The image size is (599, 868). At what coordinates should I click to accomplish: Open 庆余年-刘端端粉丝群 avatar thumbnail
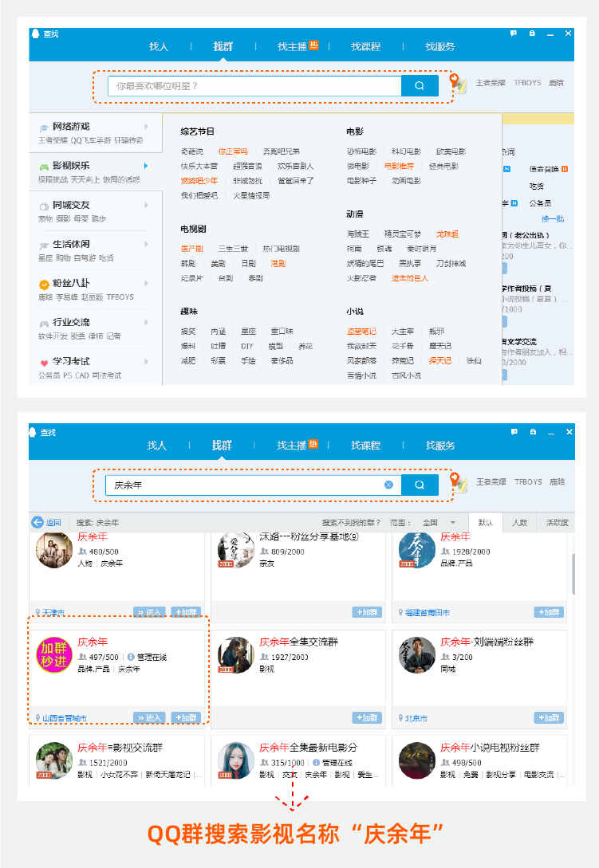[x=416, y=655]
